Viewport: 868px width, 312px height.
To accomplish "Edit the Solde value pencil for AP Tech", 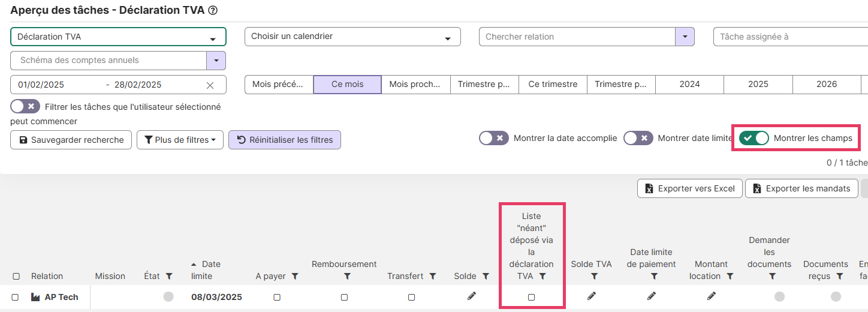I will (x=472, y=296).
